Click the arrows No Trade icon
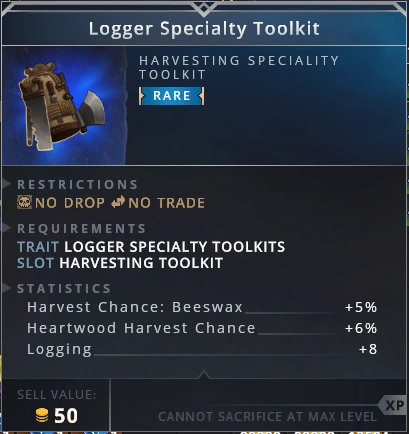The image size is (409, 434). coord(118,202)
